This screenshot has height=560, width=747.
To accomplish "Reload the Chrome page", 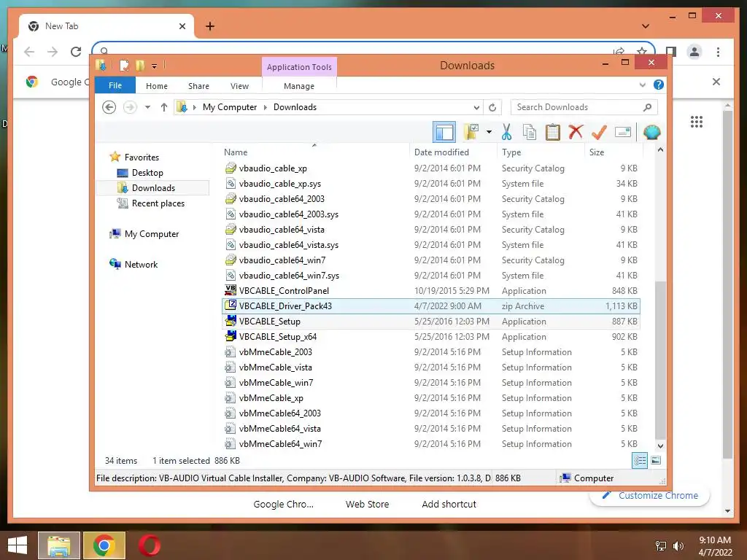I will pyautogui.click(x=76, y=52).
